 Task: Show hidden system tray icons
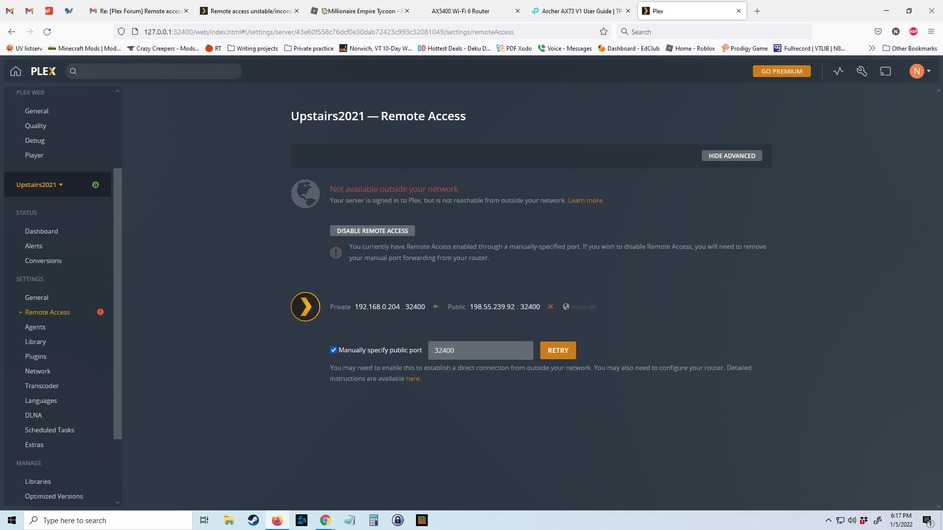coord(828,520)
